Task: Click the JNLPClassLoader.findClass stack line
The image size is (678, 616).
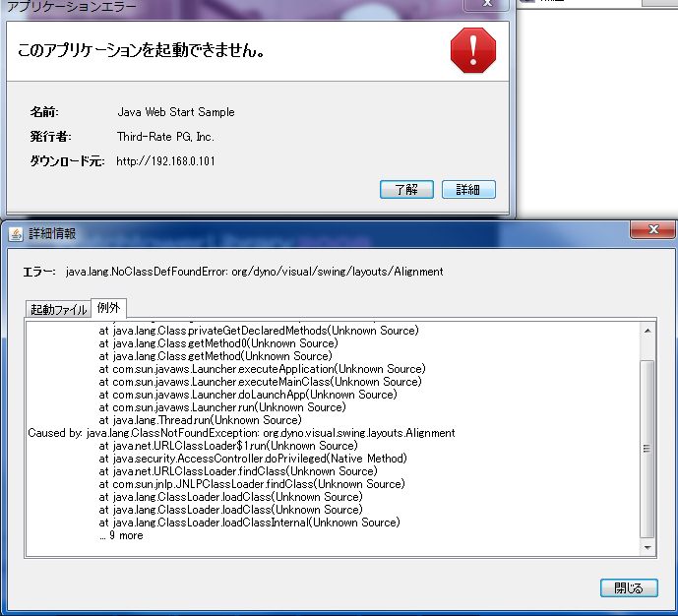Action: tap(252, 484)
